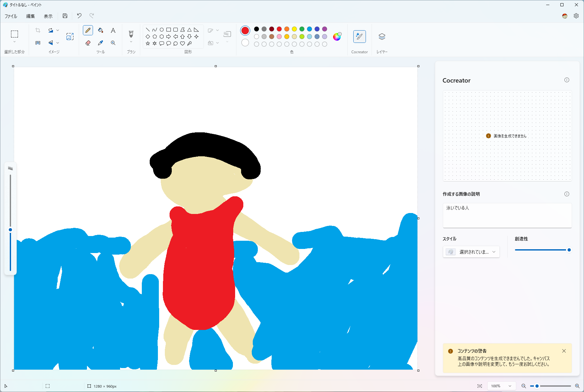The width and height of the screenshot is (584, 392).
Task: Click the Cocreator info icon
Action: pyautogui.click(x=567, y=80)
